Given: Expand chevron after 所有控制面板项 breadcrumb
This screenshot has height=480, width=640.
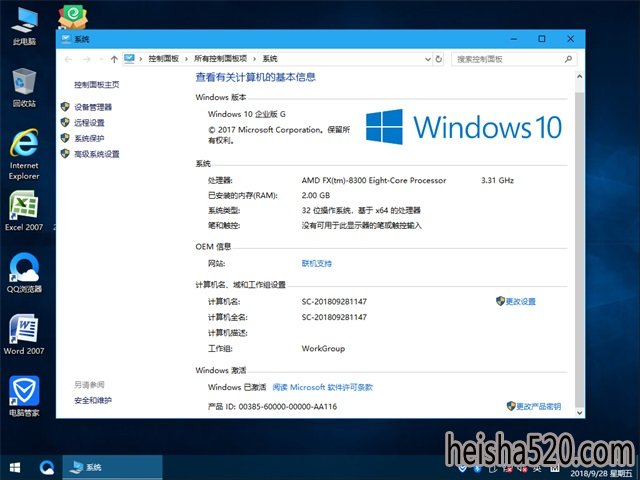Looking at the screenshot, I should coord(254,59).
